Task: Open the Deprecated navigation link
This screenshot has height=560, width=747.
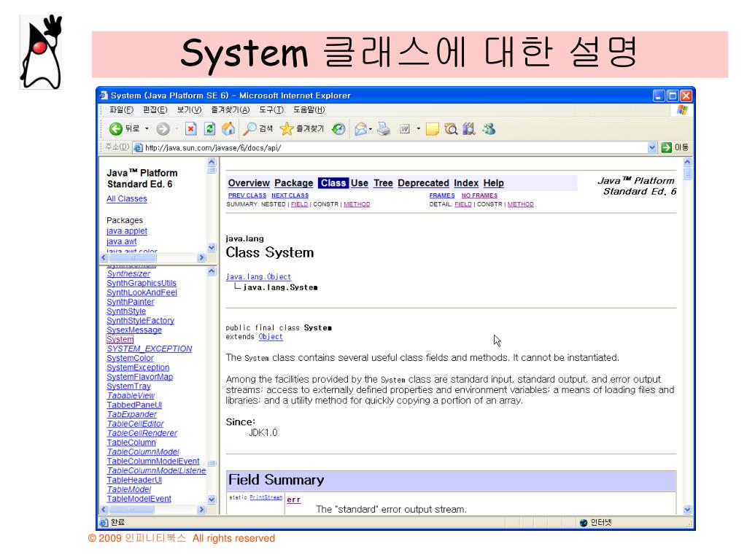Action: [423, 183]
